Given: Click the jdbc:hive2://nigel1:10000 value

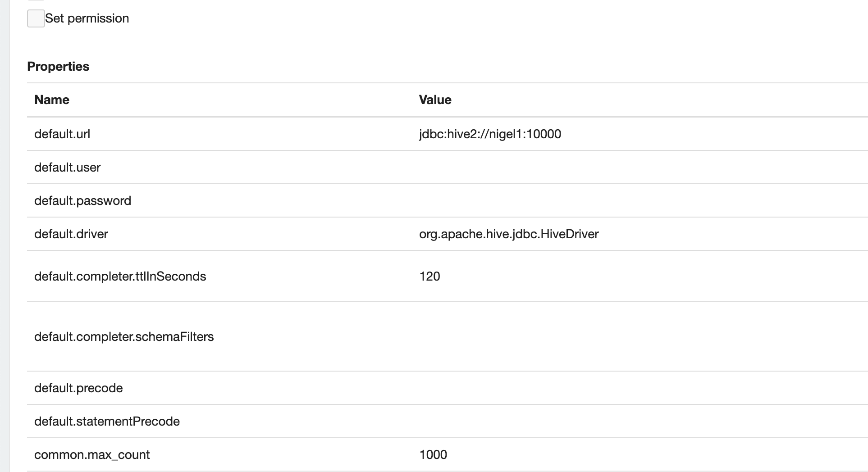Looking at the screenshot, I should coord(490,134).
